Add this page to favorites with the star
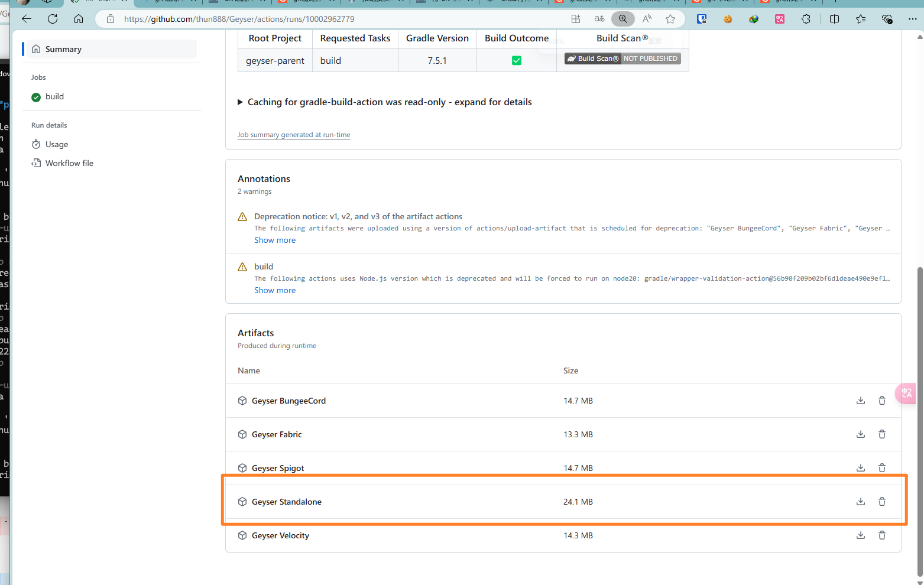Image resolution: width=924 pixels, height=585 pixels. [670, 19]
